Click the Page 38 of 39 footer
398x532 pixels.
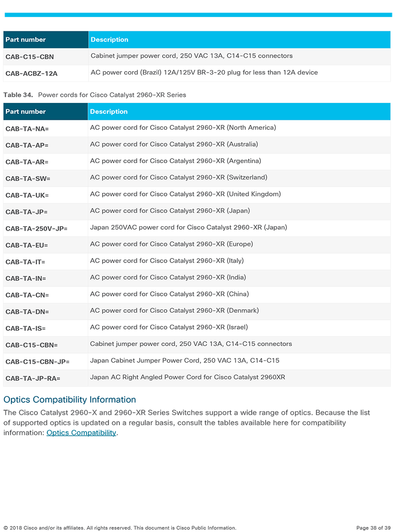point(374,528)
